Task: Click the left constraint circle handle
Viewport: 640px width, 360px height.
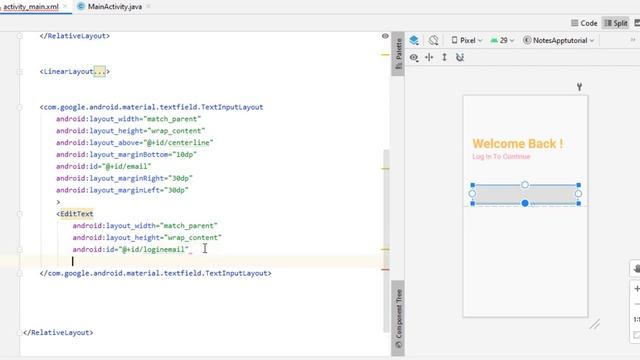Action: point(472,194)
